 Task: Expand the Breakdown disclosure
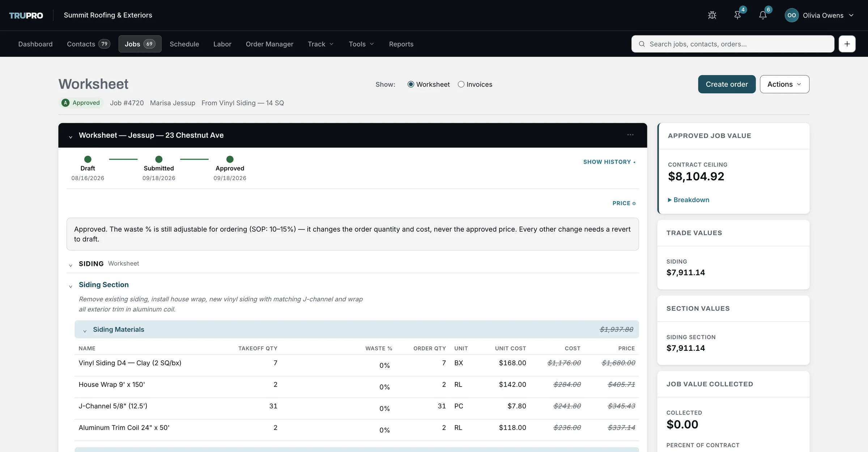coord(688,200)
